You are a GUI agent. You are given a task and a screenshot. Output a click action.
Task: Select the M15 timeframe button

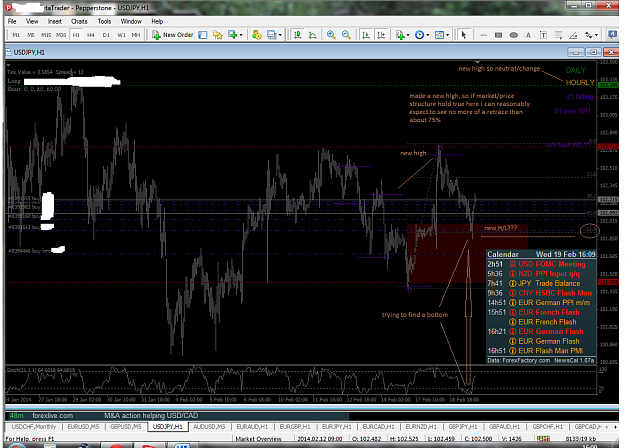pyautogui.click(x=46, y=35)
